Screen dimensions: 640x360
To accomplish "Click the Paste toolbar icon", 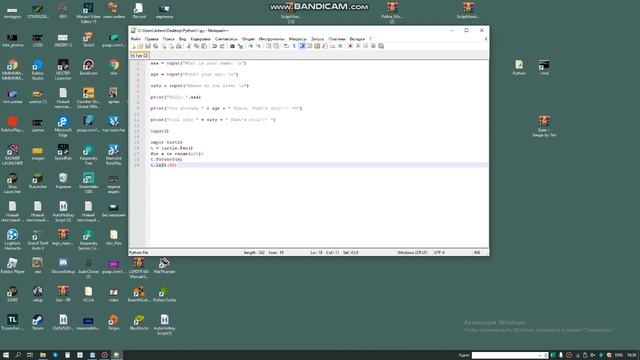I will [204, 46].
